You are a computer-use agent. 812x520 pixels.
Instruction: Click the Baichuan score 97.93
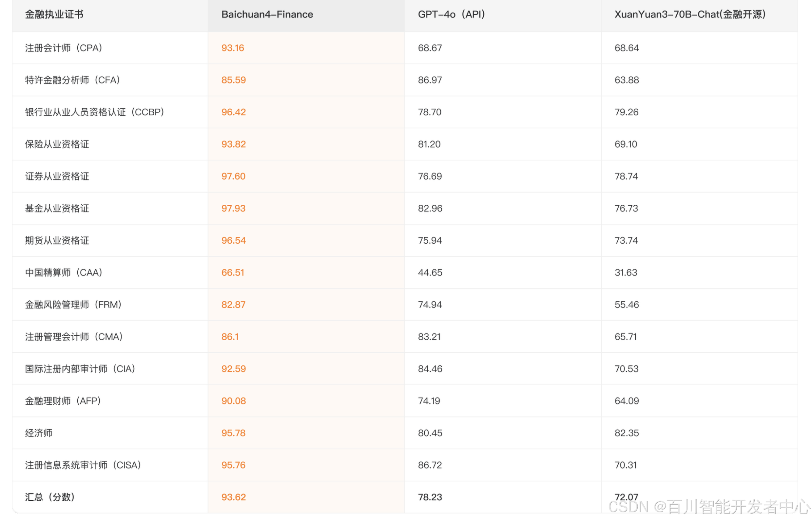233,208
